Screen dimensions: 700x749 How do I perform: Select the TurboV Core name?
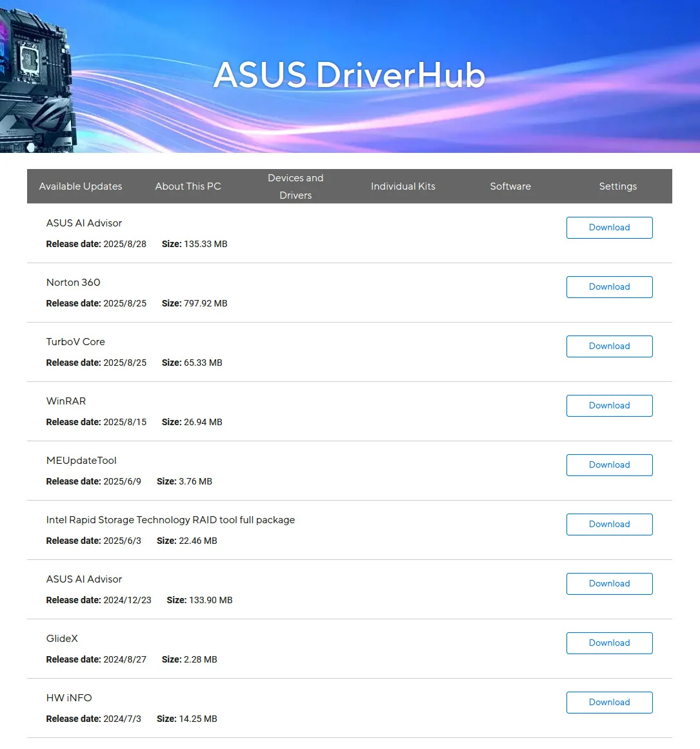(x=75, y=341)
